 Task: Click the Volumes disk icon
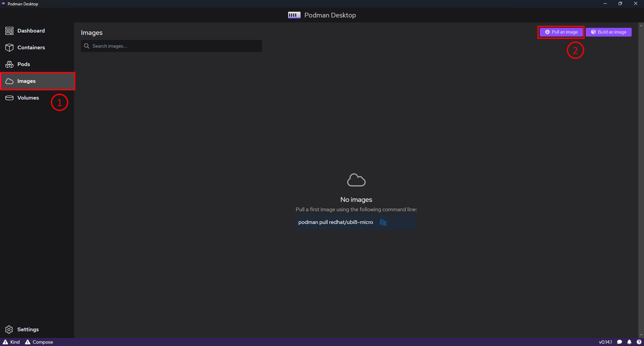click(x=9, y=98)
